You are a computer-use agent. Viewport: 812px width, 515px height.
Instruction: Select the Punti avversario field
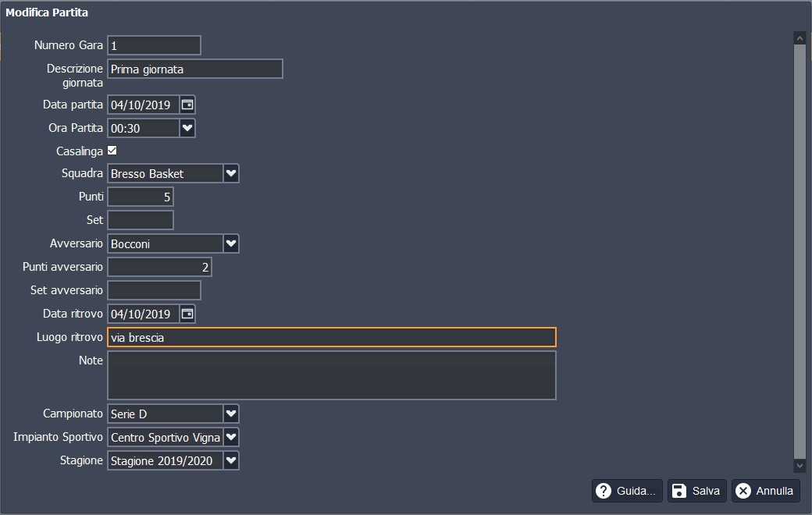coord(159,267)
